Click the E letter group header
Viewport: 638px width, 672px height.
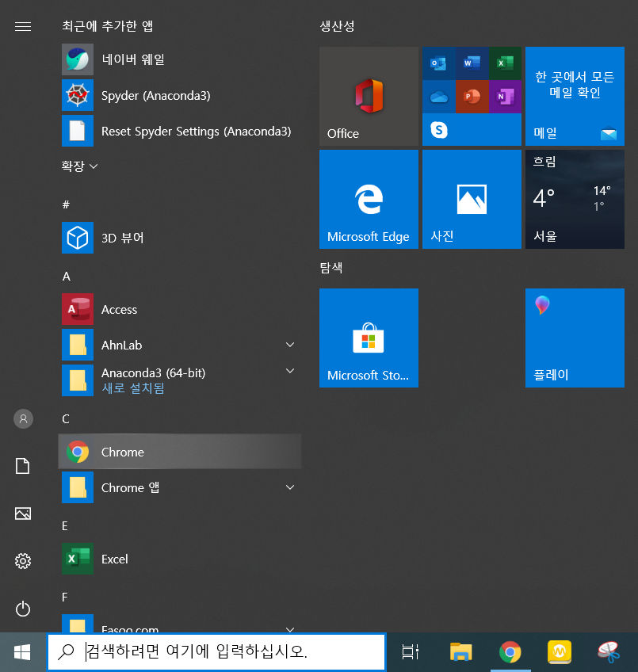(x=65, y=526)
